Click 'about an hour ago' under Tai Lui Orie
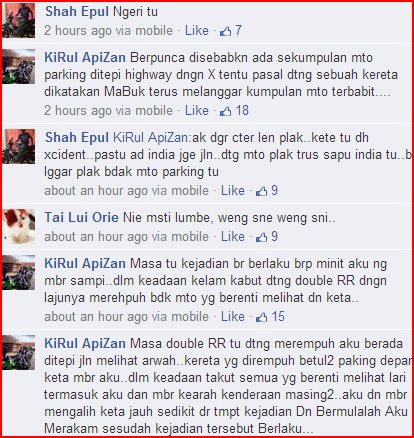Screen dimensions: 414x438 (96, 236)
